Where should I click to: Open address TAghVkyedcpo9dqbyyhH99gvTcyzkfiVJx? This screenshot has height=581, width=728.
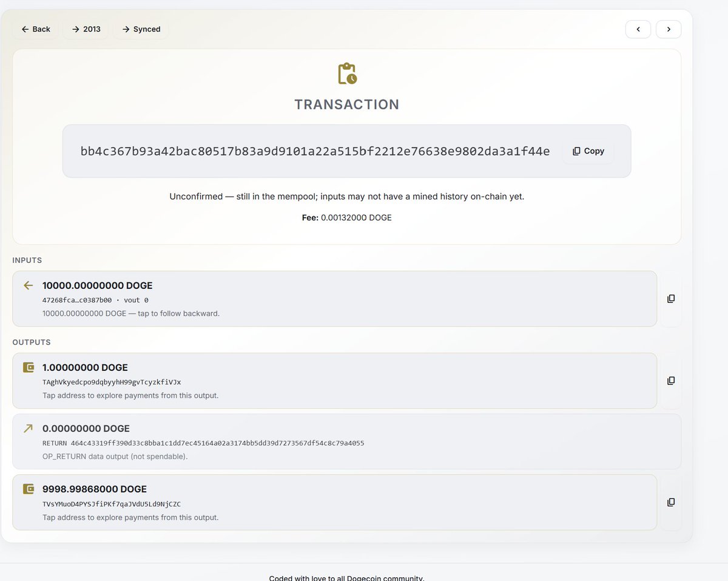click(x=112, y=382)
